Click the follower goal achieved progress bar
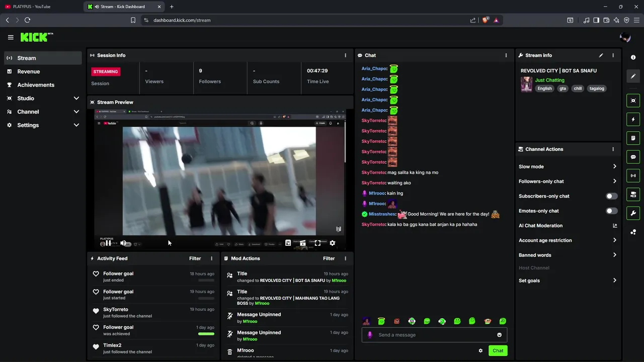This screenshot has width=644, height=362. (206, 333)
